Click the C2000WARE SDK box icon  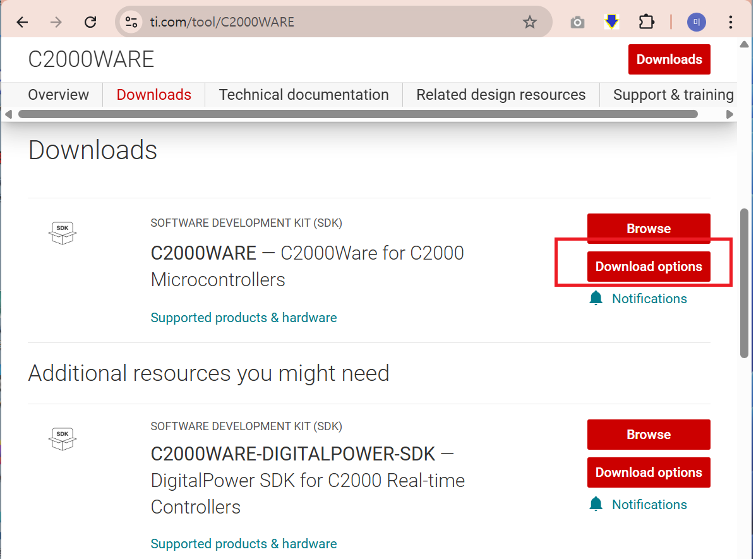[x=62, y=234]
